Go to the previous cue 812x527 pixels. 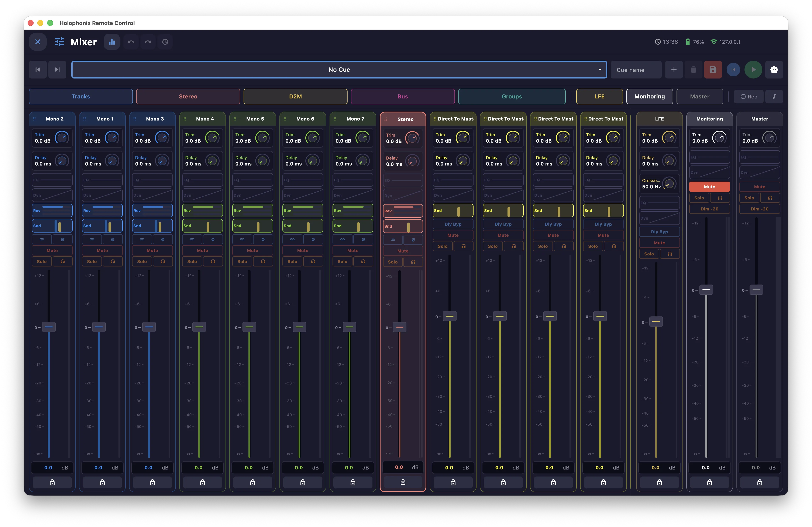point(38,70)
